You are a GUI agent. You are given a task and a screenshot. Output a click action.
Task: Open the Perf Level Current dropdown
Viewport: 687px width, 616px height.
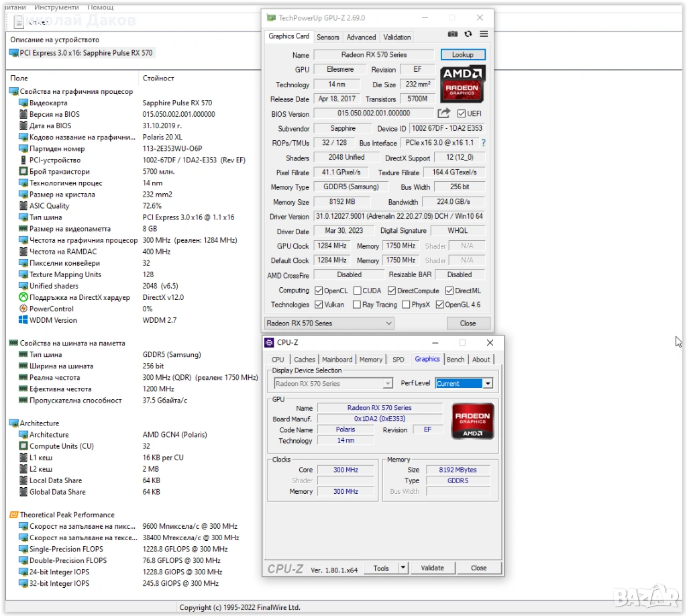pos(487,384)
